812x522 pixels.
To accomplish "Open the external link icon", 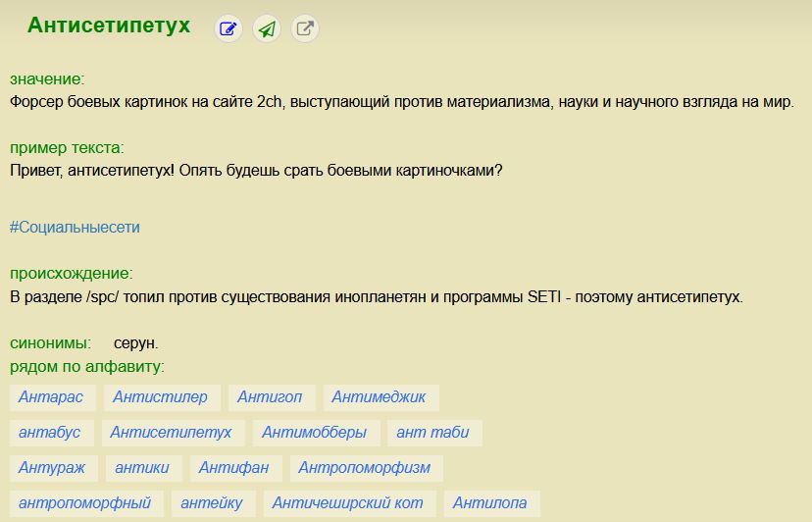I will point(305,29).
